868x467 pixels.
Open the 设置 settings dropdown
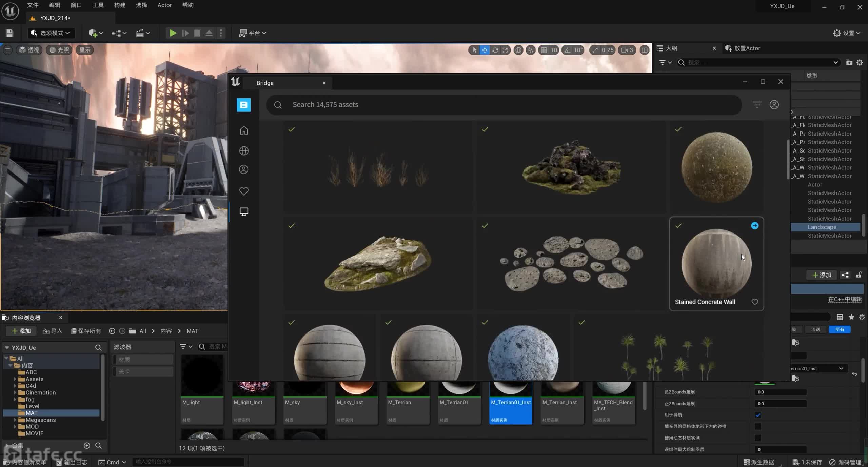[x=846, y=33]
